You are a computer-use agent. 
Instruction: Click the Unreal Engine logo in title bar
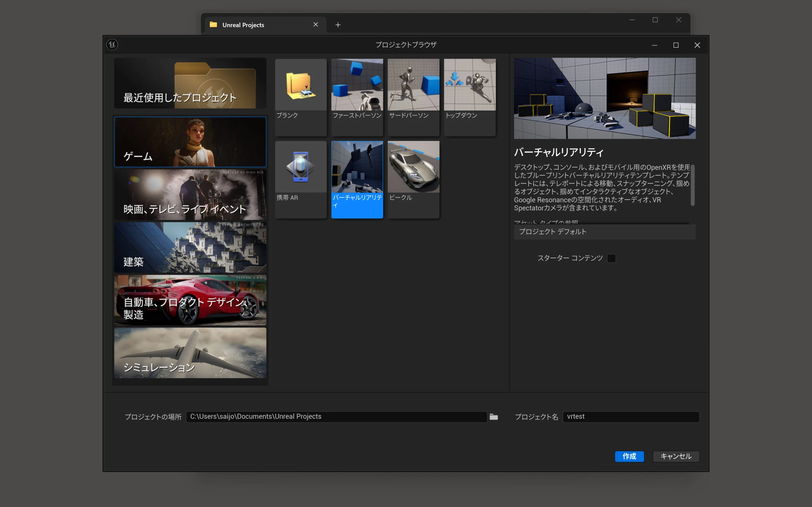click(112, 45)
